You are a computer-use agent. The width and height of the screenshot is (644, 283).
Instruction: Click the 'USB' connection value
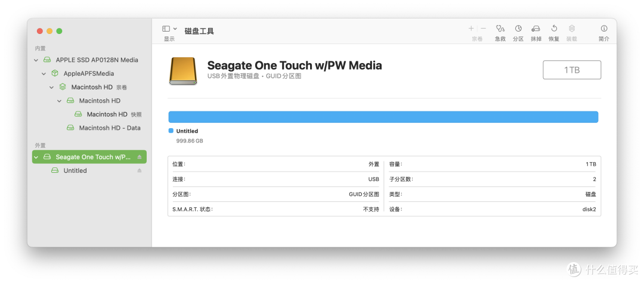click(374, 179)
